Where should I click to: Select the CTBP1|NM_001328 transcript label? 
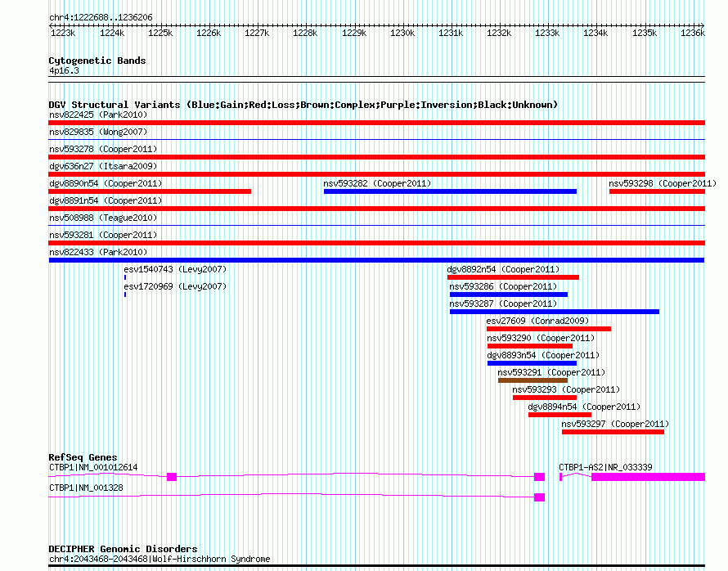pyautogui.click(x=86, y=488)
